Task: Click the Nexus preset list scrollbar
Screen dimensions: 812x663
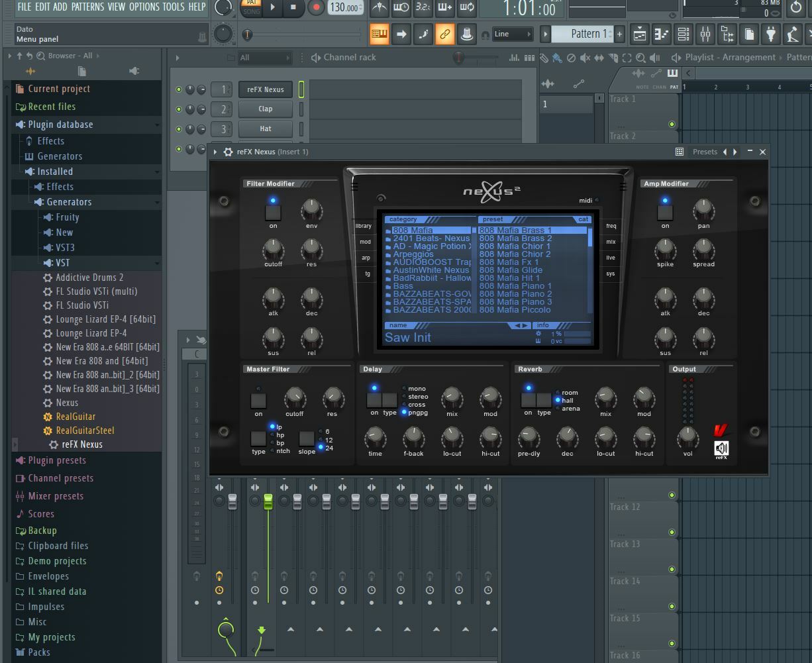Action: [x=589, y=270]
